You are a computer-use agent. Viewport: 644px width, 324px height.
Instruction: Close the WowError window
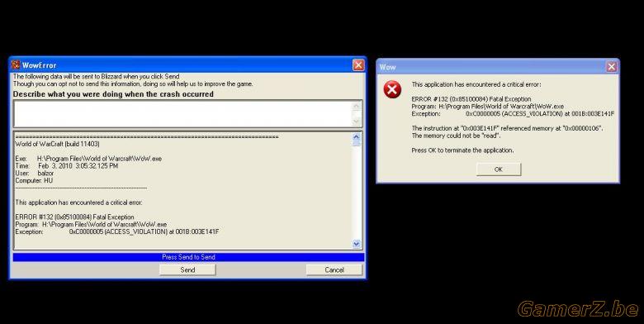tap(358, 65)
